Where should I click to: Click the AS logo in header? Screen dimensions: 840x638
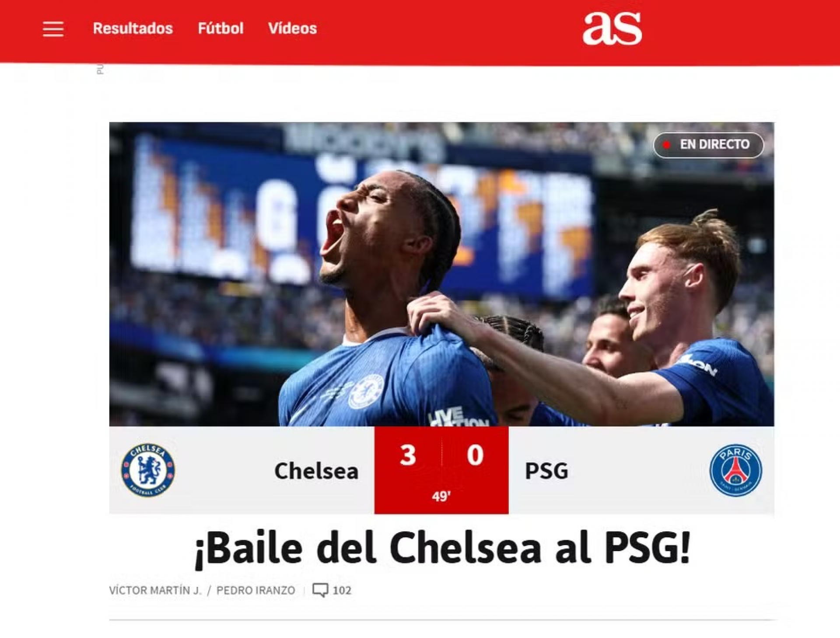(x=612, y=28)
